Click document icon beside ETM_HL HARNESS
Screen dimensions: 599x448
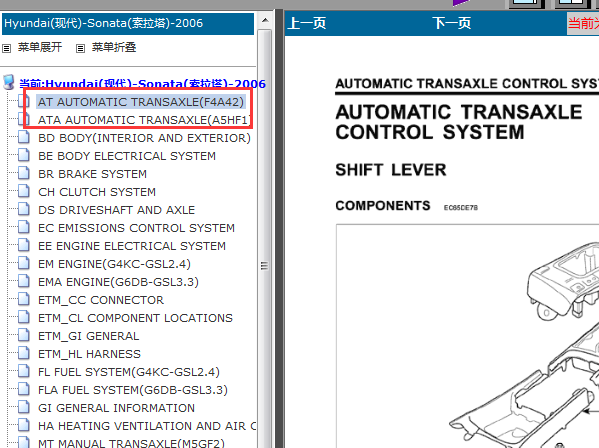[24, 353]
